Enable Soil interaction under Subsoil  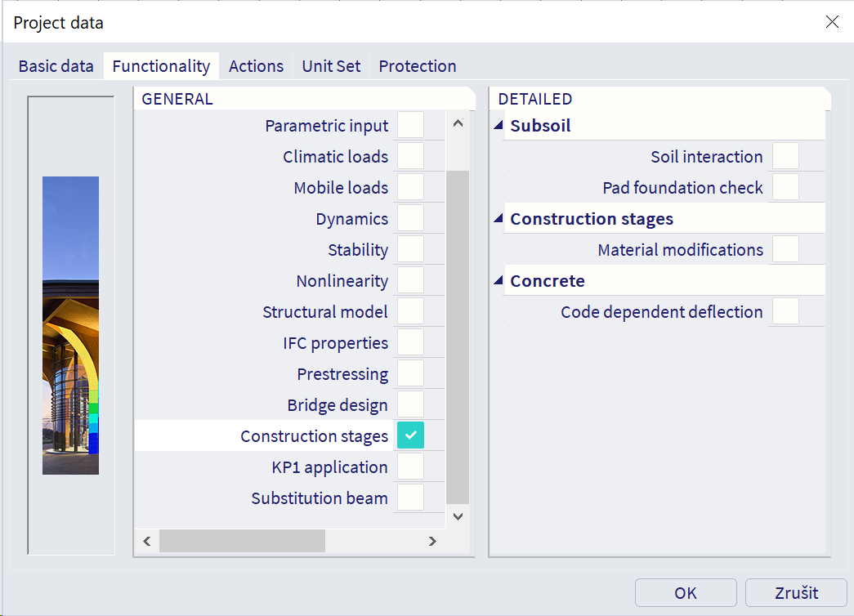click(785, 156)
